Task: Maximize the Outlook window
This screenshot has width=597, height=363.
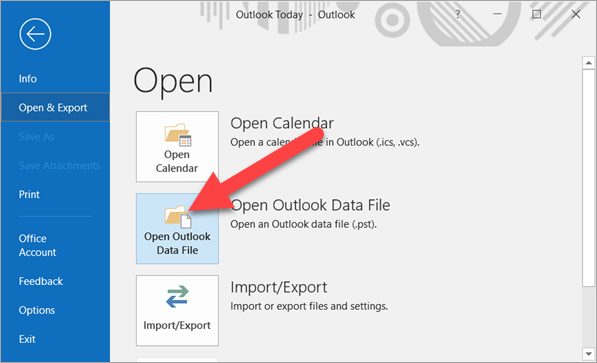Action: (536, 14)
